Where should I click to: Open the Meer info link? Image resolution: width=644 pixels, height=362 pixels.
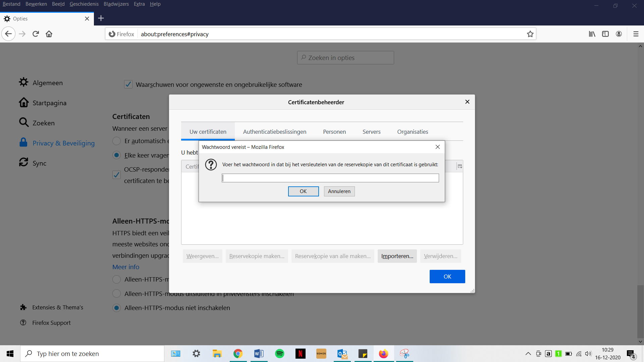click(125, 267)
